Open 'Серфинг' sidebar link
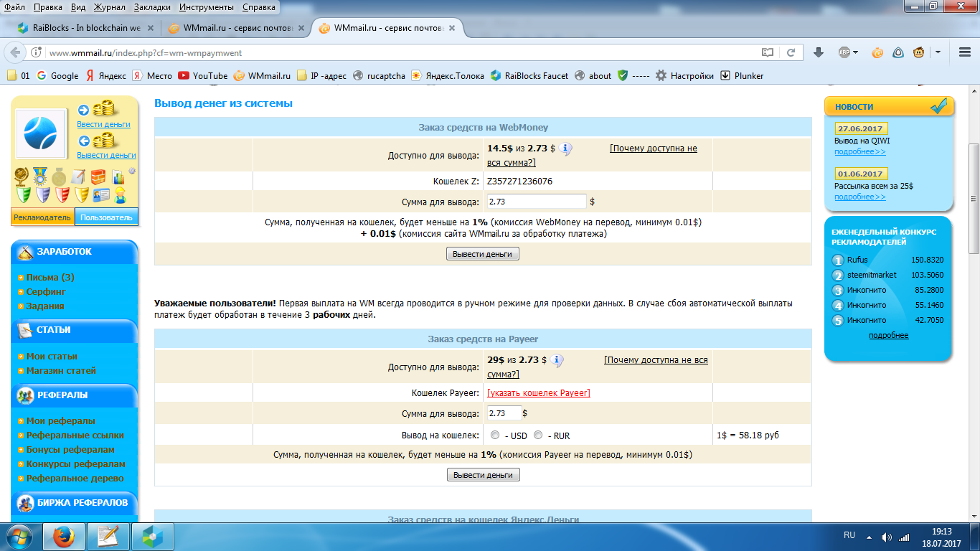Viewport: 980px width, 551px height. click(46, 291)
